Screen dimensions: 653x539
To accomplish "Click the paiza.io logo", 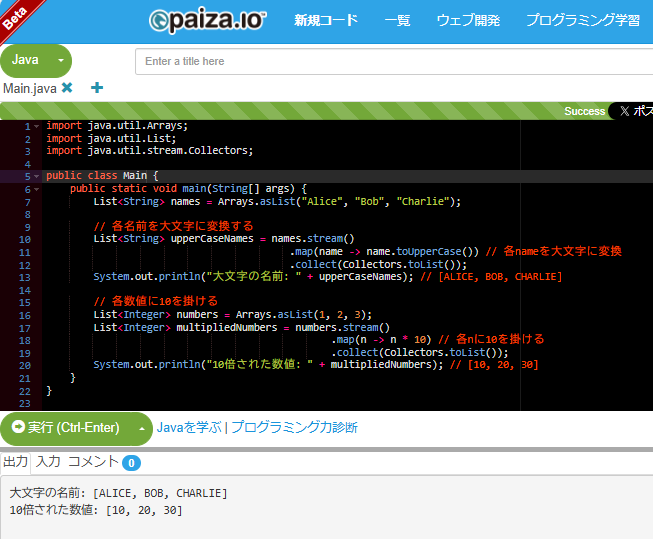I will click(x=207, y=20).
